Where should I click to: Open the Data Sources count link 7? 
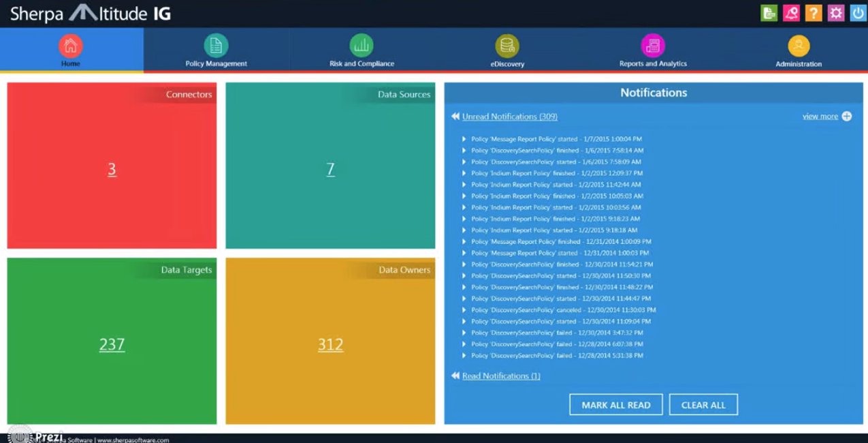click(x=330, y=169)
